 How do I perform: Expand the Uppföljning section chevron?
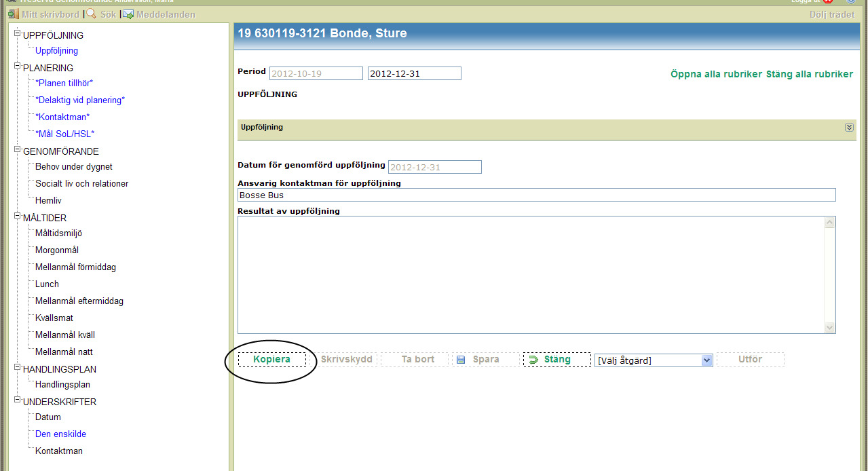[848, 128]
